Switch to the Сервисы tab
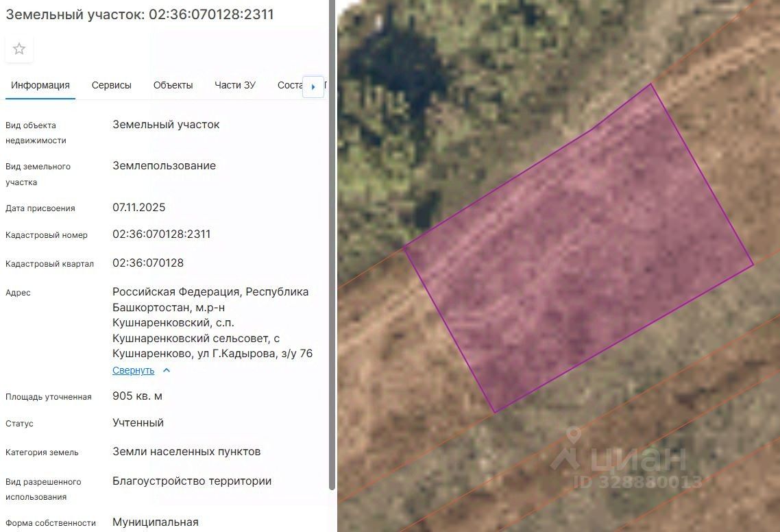Screen dimensions: 780x532 click(112, 85)
